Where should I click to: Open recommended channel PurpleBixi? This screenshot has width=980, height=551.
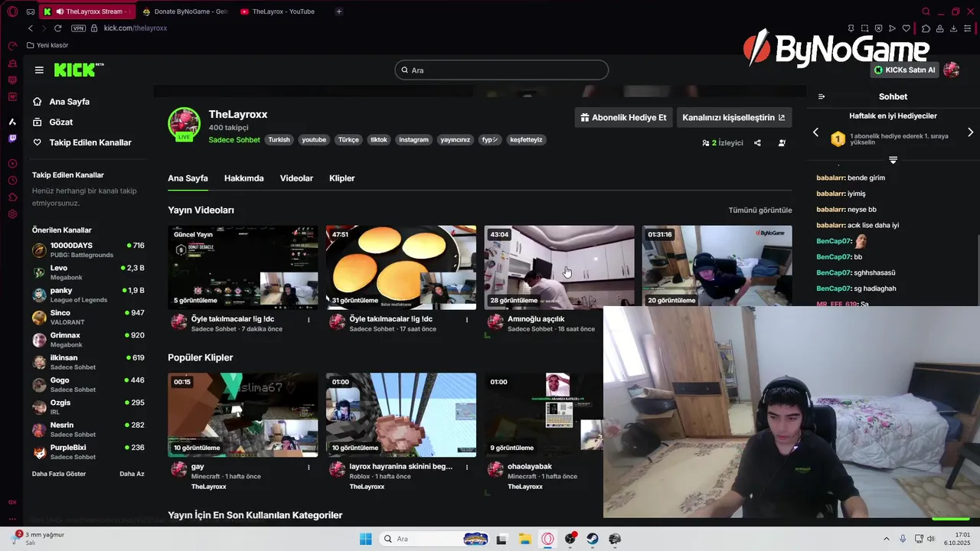(x=88, y=452)
